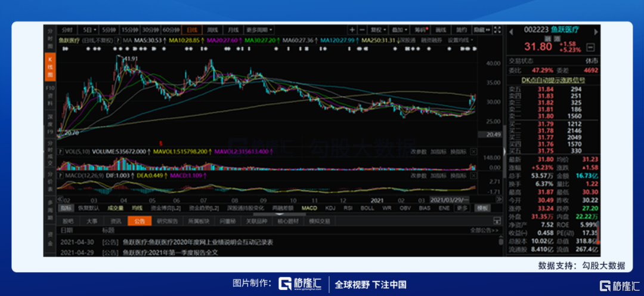Toggle 均线 indicator
The image size is (644, 296).
(x=137, y=208)
